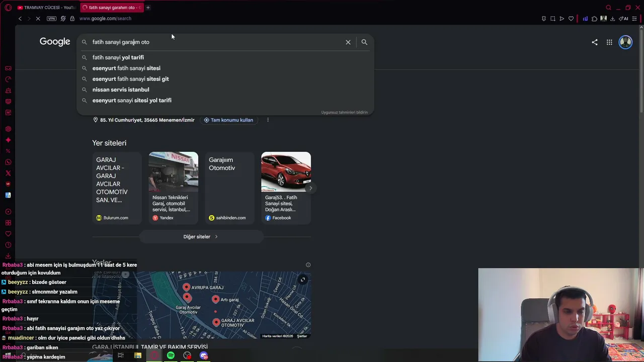Open the Google account avatar
This screenshot has height=362, width=644.
(x=625, y=42)
